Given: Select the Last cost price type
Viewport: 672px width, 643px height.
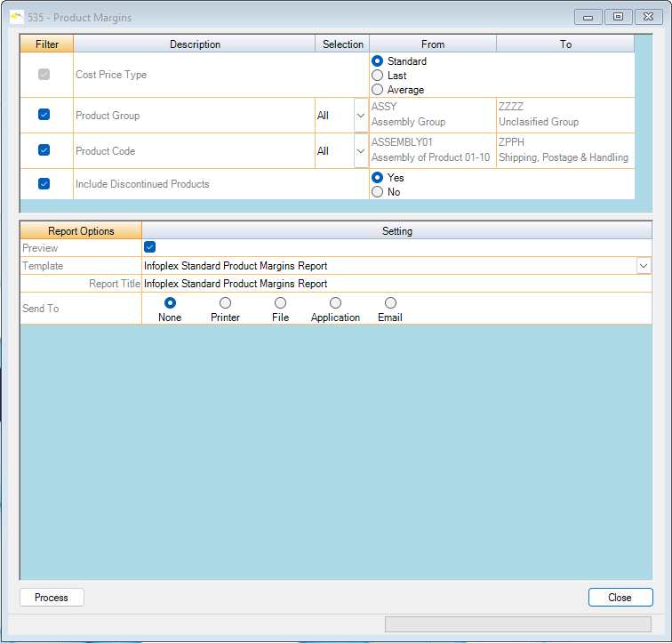Looking at the screenshot, I should (377, 76).
